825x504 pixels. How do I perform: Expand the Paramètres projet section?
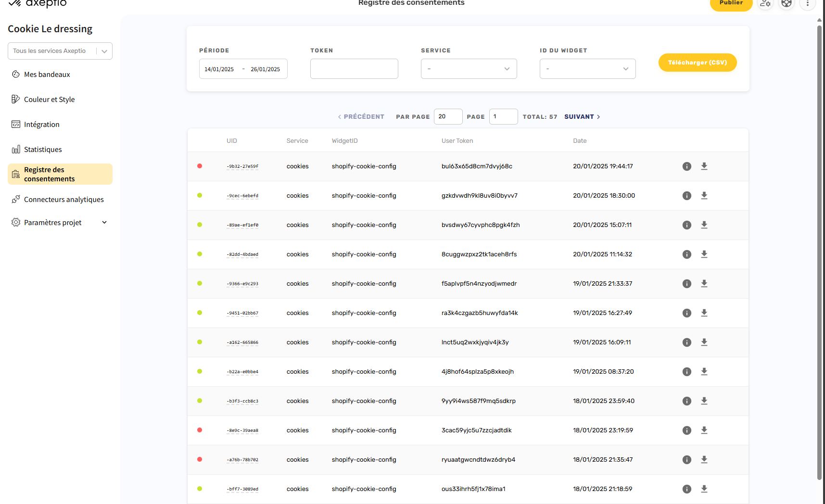[x=60, y=223]
